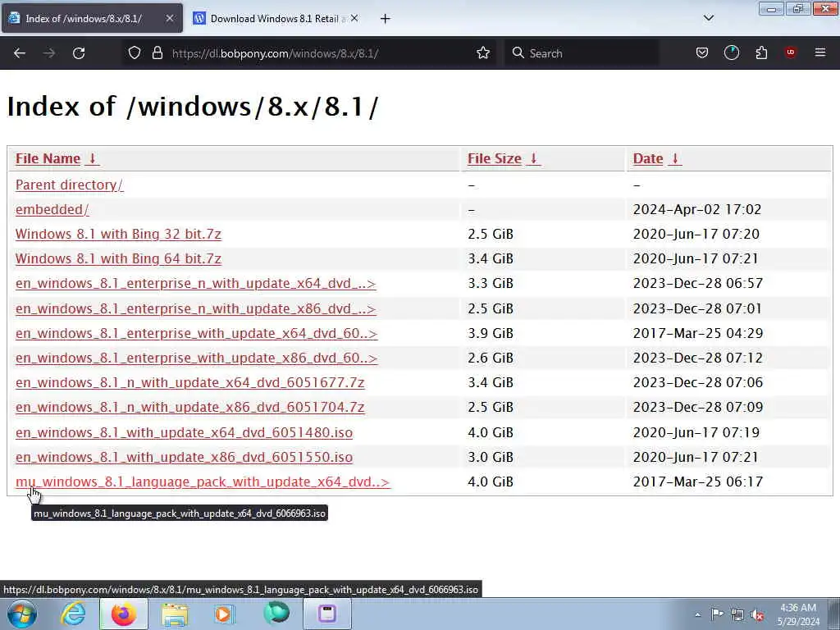Open the circular account icon in toolbar
This screenshot has width=840, height=630.
pyautogui.click(x=731, y=53)
